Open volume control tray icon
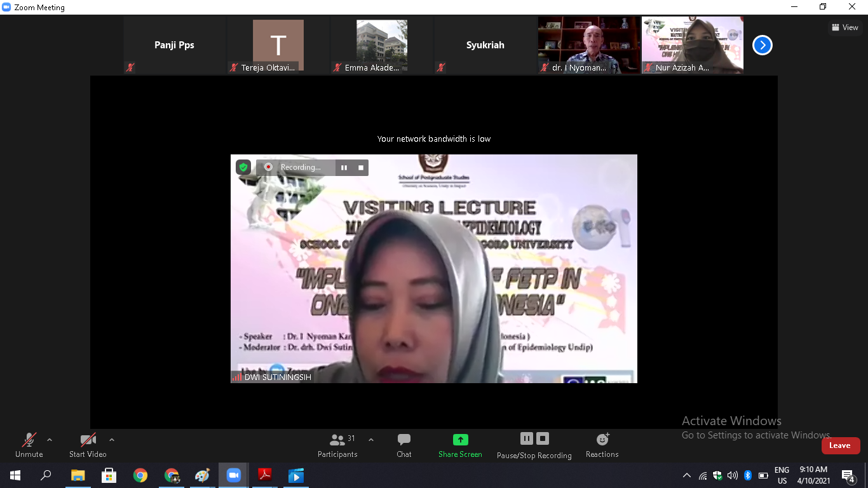The height and width of the screenshot is (488, 868). 733,475
